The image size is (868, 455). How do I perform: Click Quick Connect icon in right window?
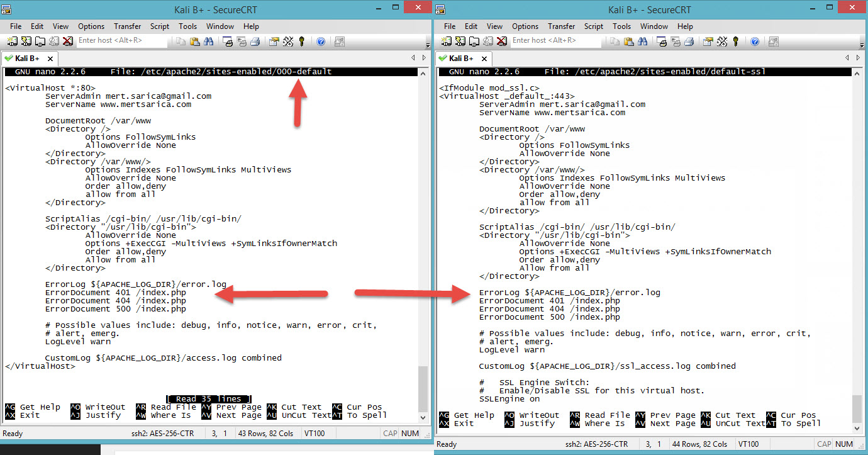[460, 41]
